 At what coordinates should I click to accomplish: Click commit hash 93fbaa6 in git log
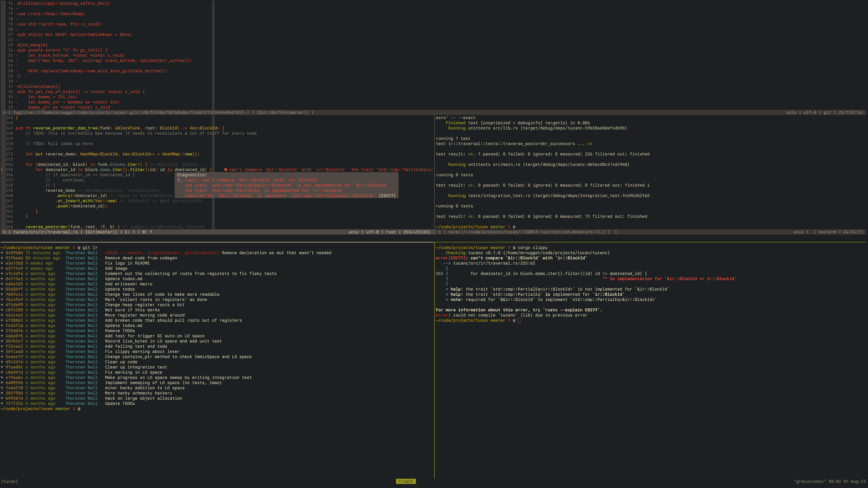(x=14, y=258)
